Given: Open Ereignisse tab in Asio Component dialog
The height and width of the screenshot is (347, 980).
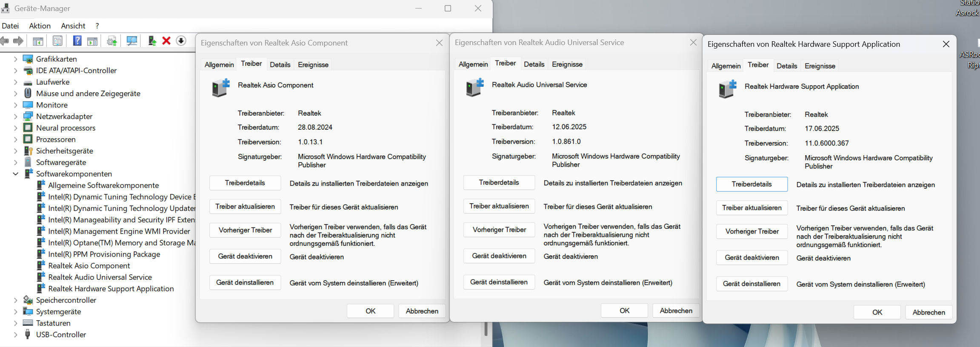Looking at the screenshot, I should [x=313, y=65].
